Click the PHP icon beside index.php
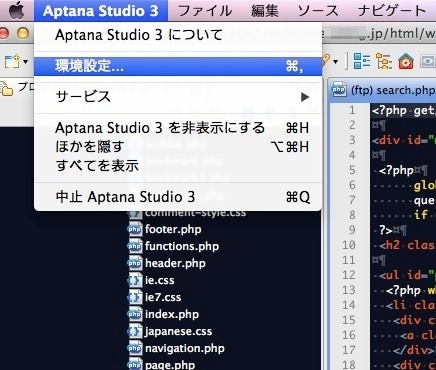 [135, 314]
